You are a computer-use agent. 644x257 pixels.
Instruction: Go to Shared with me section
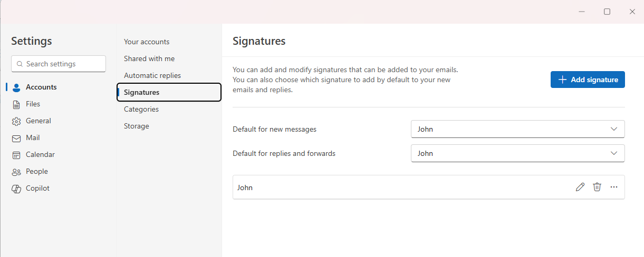(149, 58)
